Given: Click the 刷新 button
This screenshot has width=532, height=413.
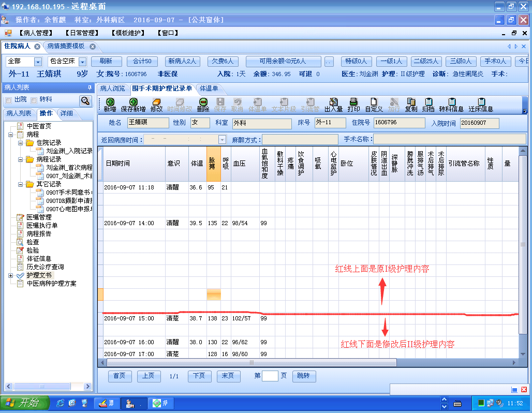Looking at the screenshot, I should pos(106,62).
